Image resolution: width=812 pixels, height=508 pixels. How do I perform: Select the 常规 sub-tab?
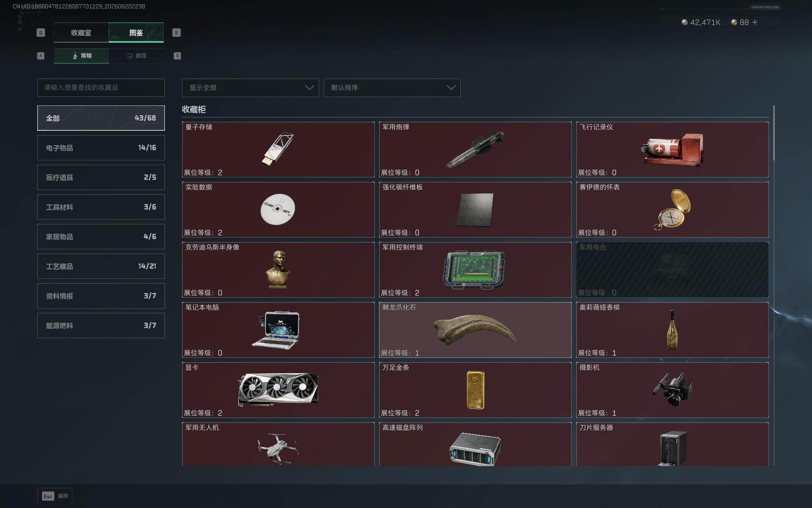tap(82, 56)
